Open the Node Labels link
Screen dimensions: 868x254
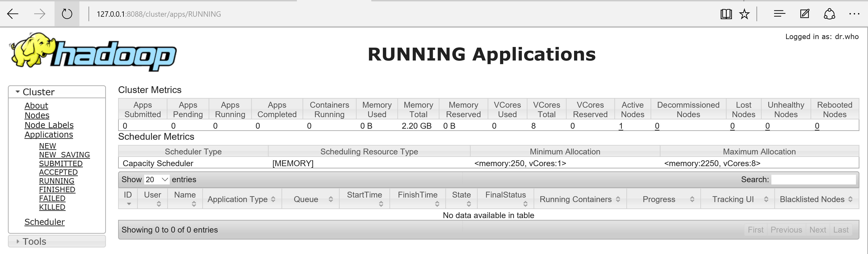point(49,125)
